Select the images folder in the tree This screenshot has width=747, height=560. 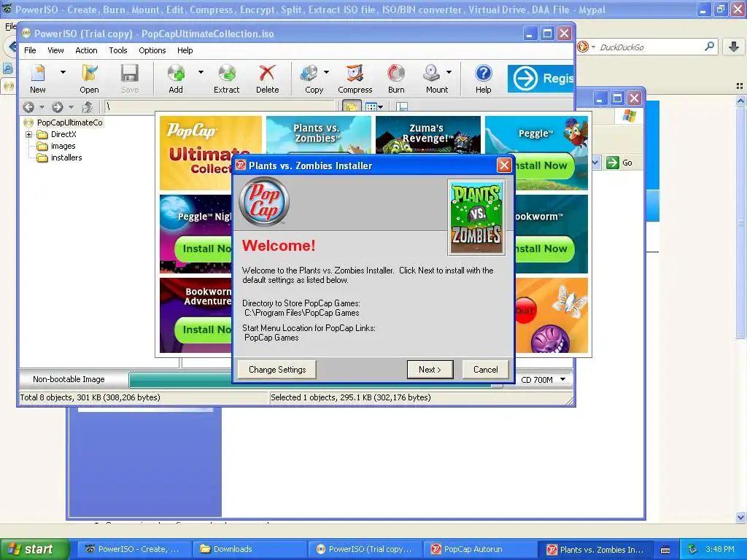click(63, 146)
